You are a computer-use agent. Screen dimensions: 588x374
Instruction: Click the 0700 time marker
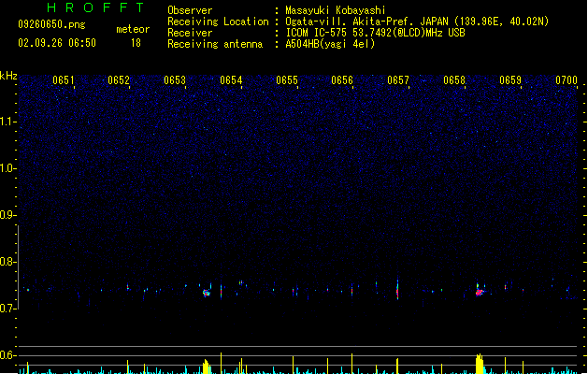click(x=566, y=80)
